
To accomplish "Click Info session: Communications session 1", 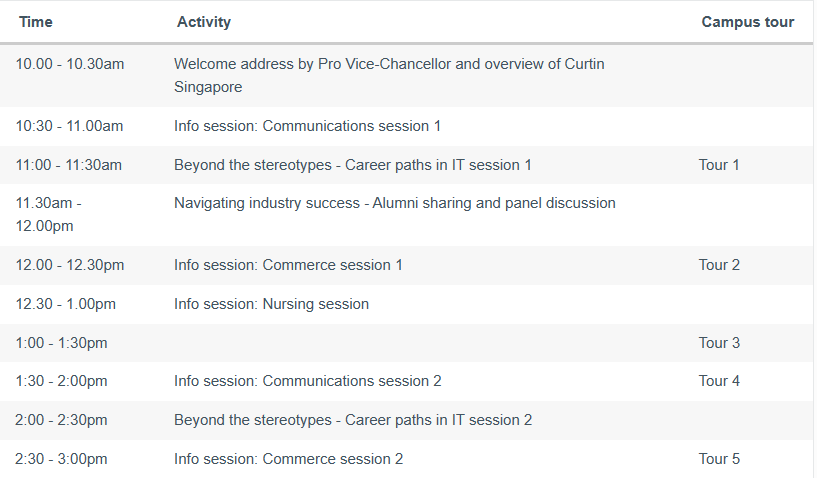I will point(307,126).
